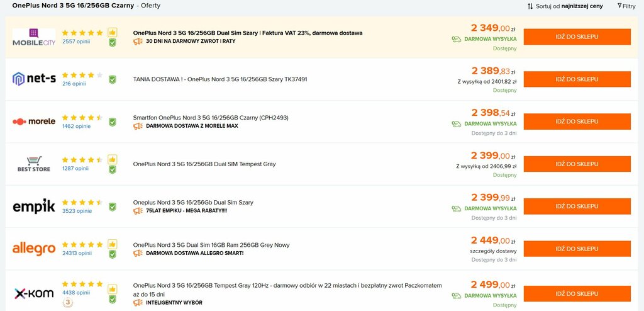
Task: Click the thumbs-up badge for allegro
Action: (112, 244)
